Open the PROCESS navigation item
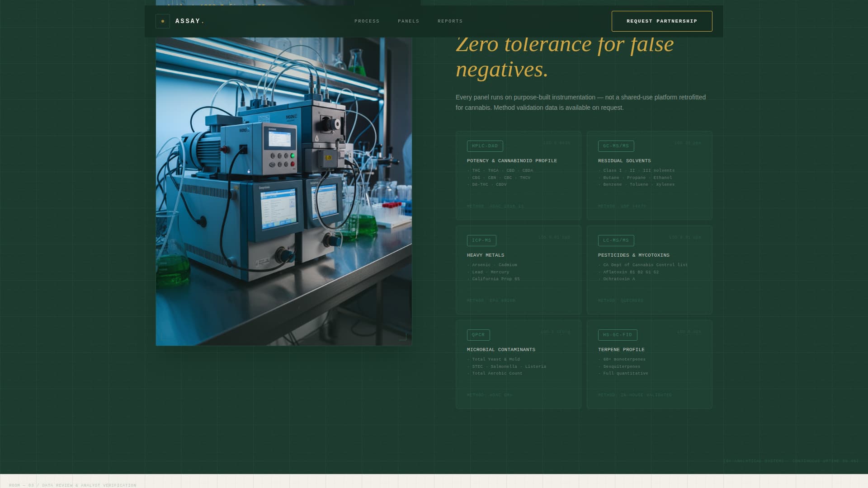868x488 pixels. pyautogui.click(x=367, y=21)
